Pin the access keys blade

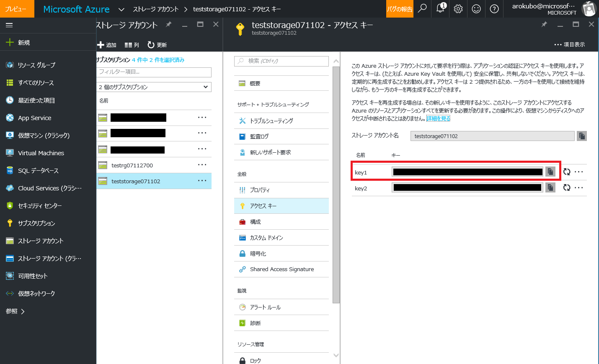coord(544,24)
